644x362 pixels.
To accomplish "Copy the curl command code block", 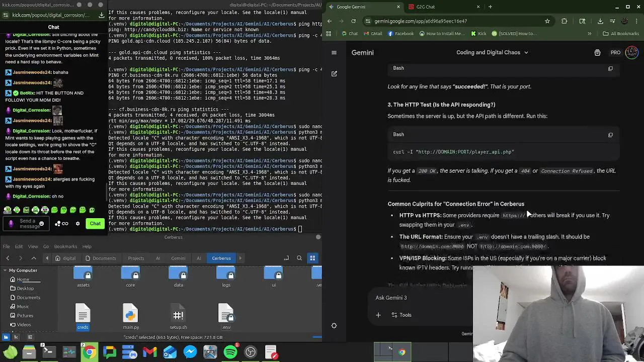I will pos(610,135).
